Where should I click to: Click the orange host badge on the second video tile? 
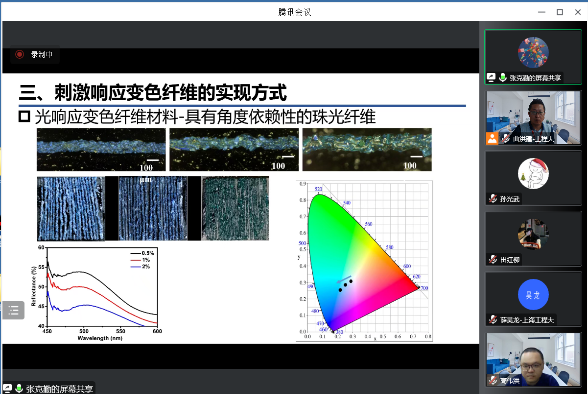(x=492, y=138)
